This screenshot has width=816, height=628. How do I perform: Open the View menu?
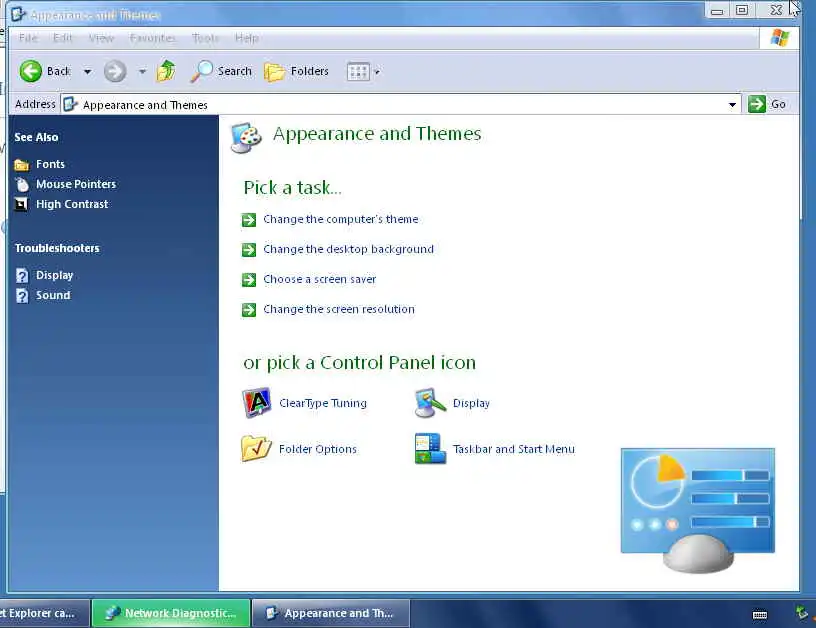point(101,38)
